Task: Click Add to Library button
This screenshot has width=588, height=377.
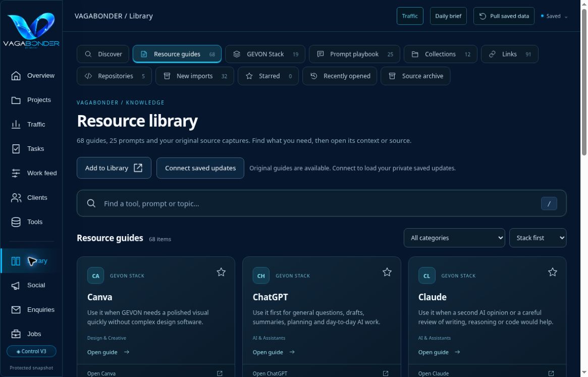Action: pyautogui.click(x=114, y=168)
